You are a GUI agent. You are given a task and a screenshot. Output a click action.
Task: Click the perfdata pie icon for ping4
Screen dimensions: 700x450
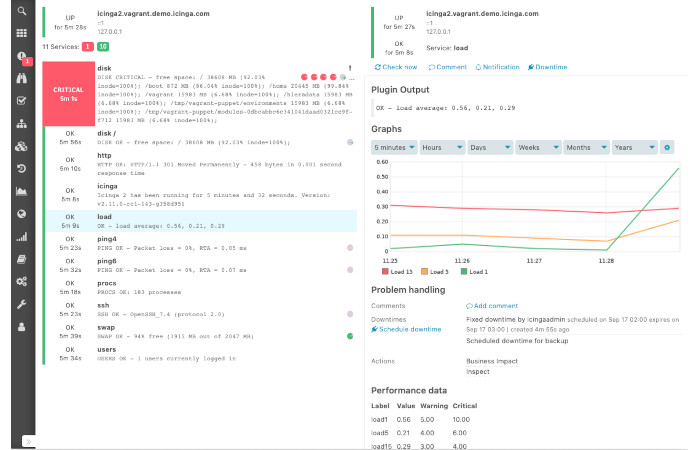(x=350, y=247)
